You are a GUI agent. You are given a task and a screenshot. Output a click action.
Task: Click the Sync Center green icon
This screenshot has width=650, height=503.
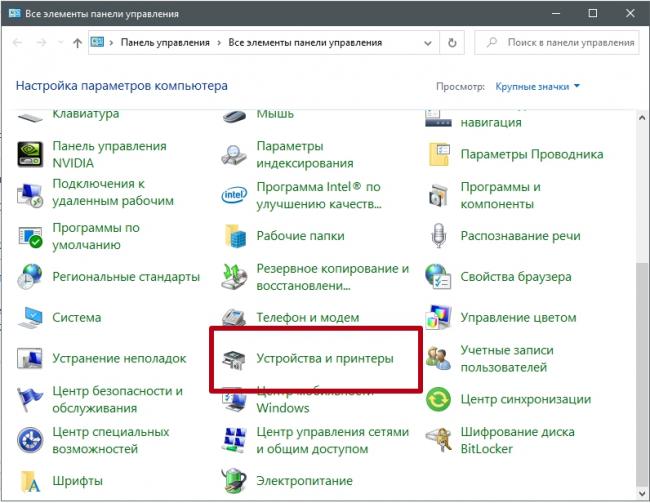click(x=438, y=399)
